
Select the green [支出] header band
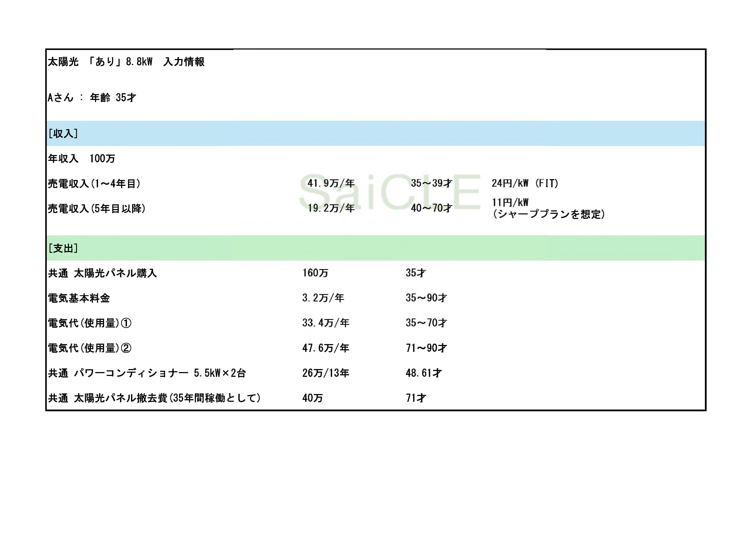tap(375, 248)
